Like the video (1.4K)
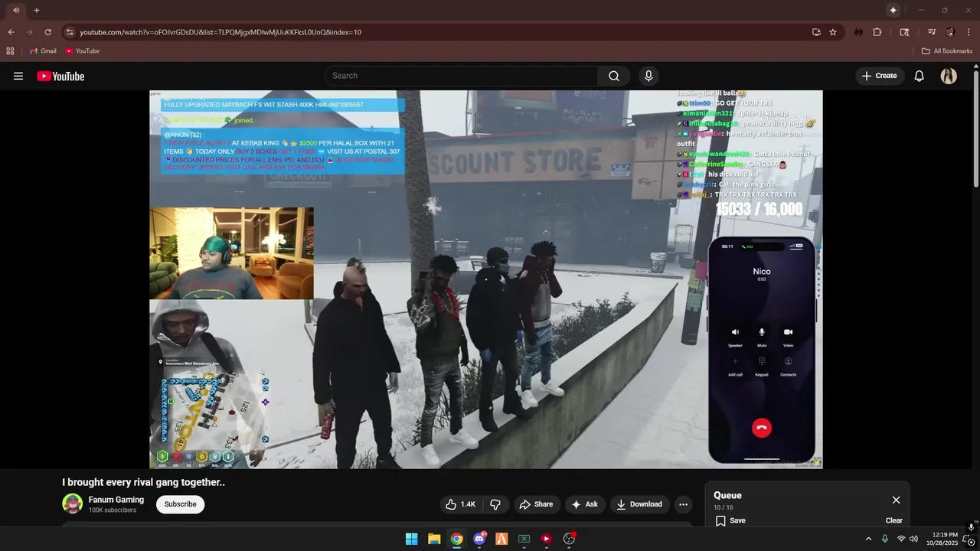 point(461,504)
